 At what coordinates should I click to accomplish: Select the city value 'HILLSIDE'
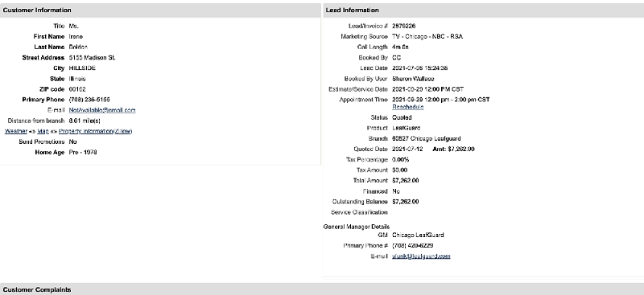[x=82, y=68]
